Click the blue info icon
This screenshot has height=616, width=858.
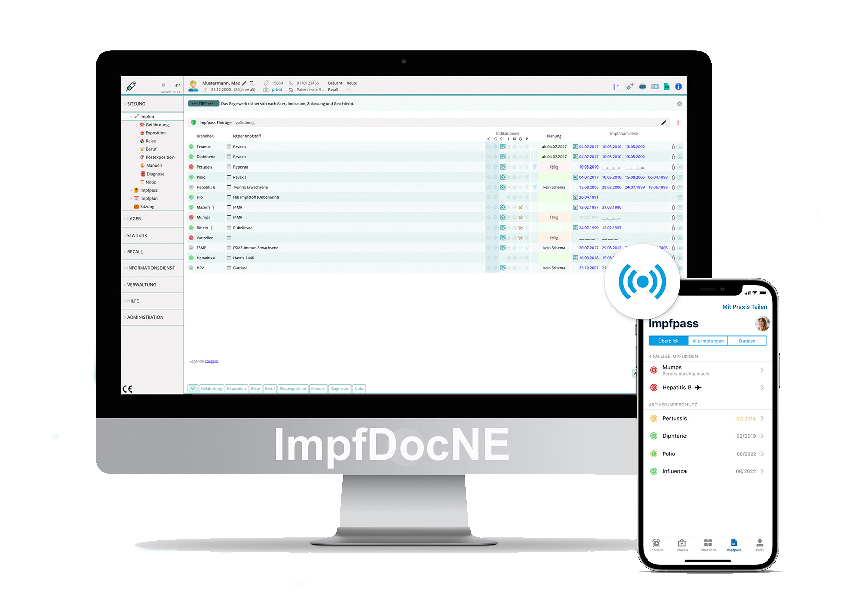pyautogui.click(x=678, y=86)
